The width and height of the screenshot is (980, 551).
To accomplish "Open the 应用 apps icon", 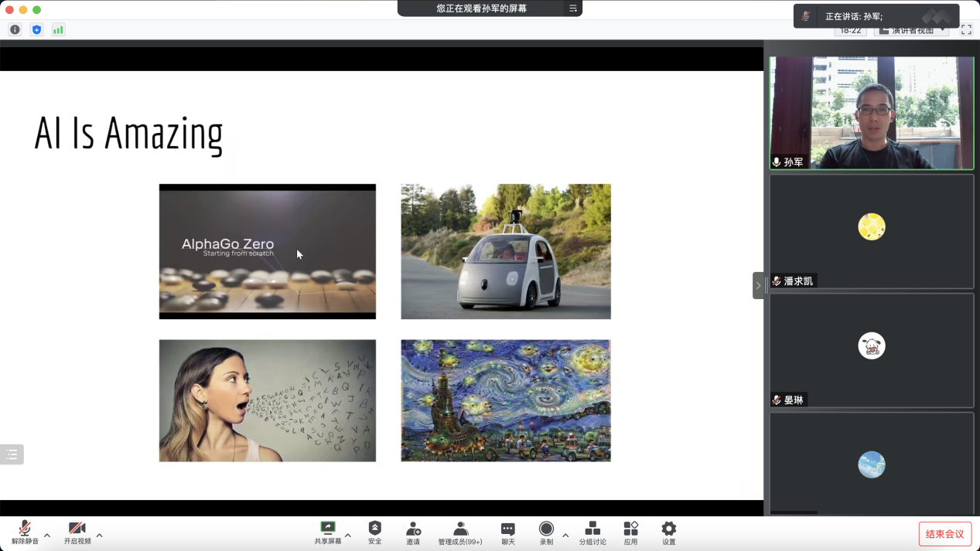I will [631, 529].
